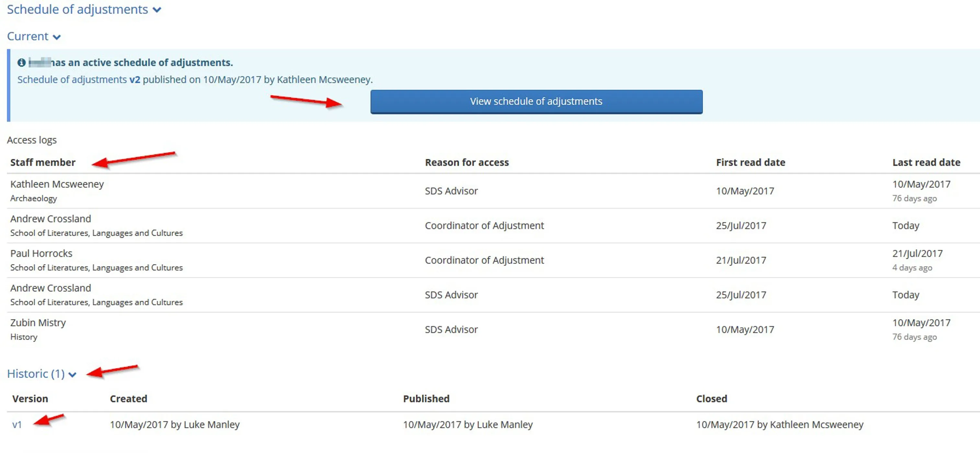Collapse the Current section chevron

56,37
